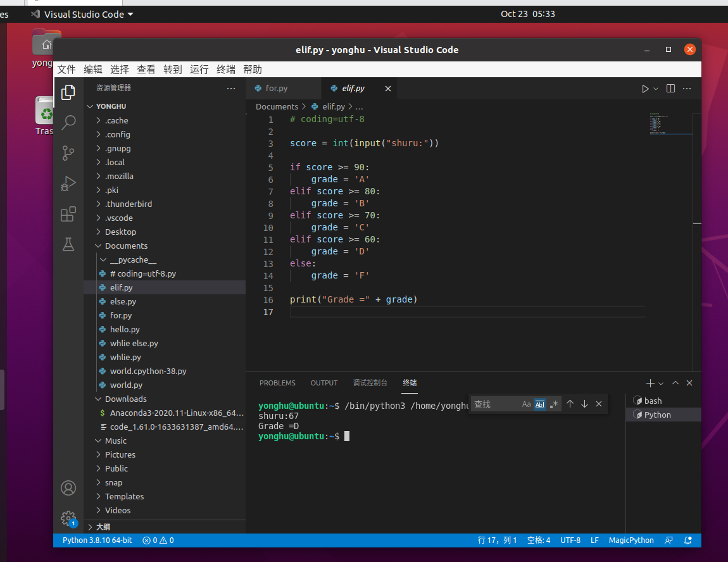Screen dimensions: 728x562
Task: Open the 运行 (Run) menu
Action: (x=199, y=70)
